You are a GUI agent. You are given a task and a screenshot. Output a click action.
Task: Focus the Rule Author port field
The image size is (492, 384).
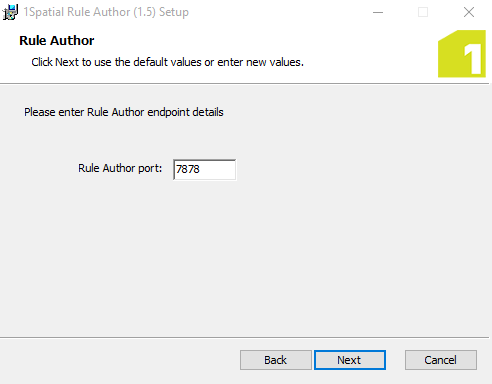click(205, 169)
